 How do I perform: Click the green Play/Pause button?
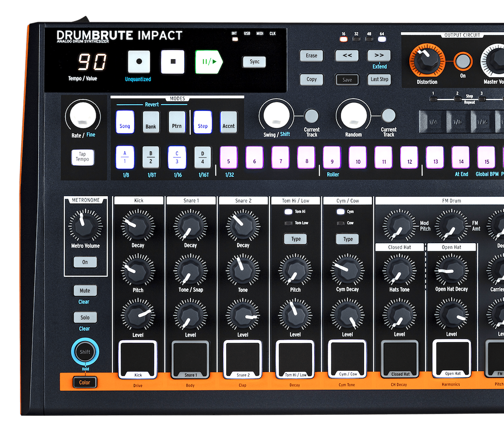click(208, 62)
